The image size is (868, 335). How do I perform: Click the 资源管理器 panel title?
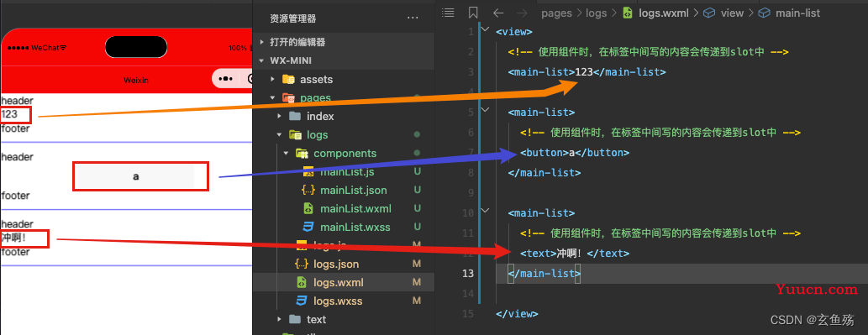tap(293, 18)
